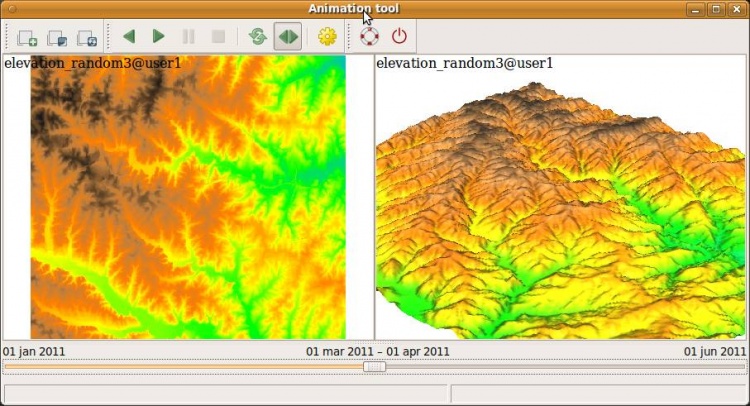Screen dimensions: 750x406
Task: Click the edit animation icon
Action: (x=57, y=37)
